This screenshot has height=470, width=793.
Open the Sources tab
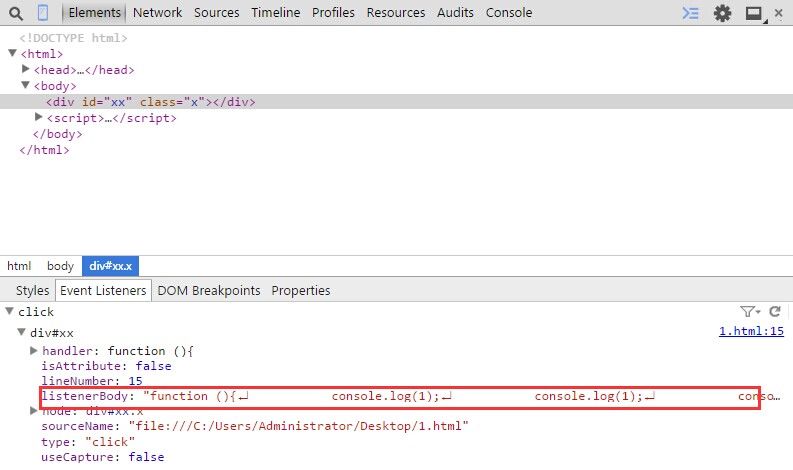tap(216, 13)
